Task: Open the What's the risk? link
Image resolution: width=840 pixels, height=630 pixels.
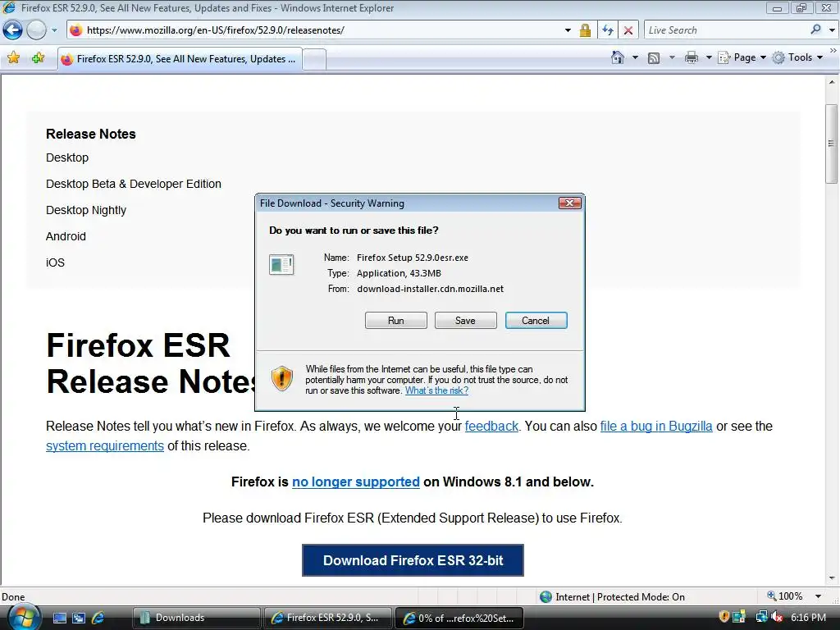Action: [x=436, y=390]
